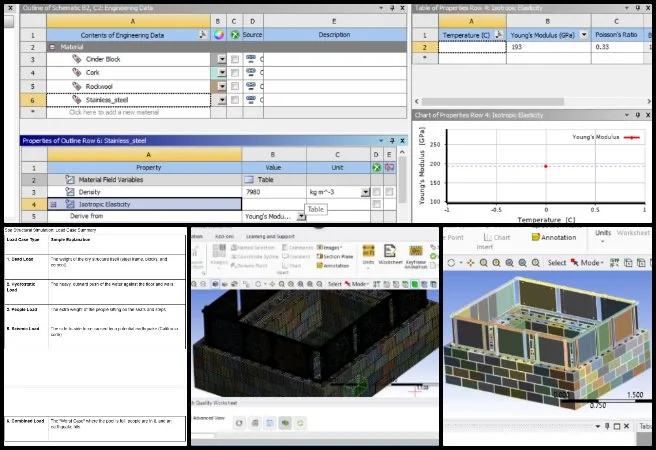Open the Learning and Support tab

(x=270, y=237)
